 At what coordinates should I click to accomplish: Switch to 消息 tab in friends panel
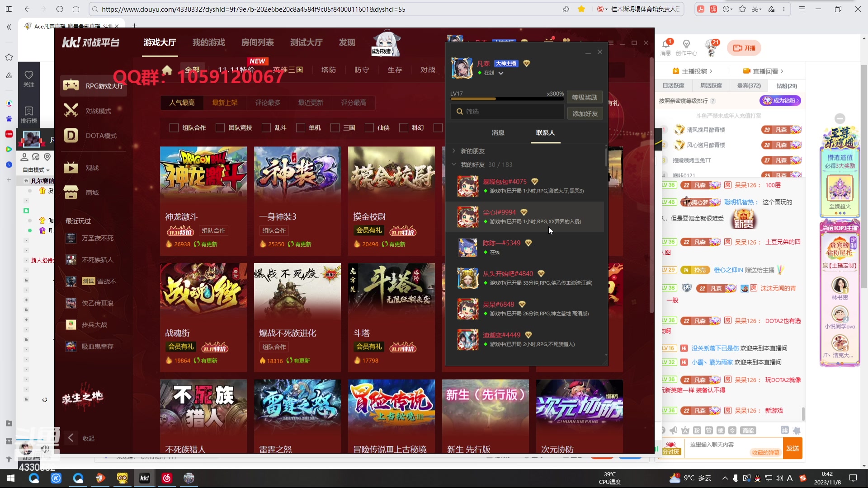[498, 133]
